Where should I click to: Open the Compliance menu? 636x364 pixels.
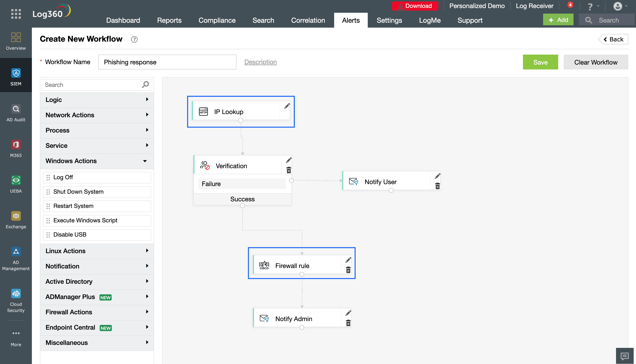[x=217, y=20]
